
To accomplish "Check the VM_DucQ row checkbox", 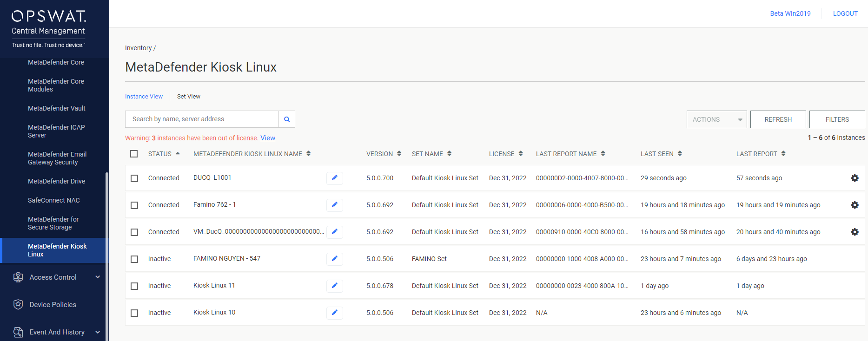I will click(134, 232).
